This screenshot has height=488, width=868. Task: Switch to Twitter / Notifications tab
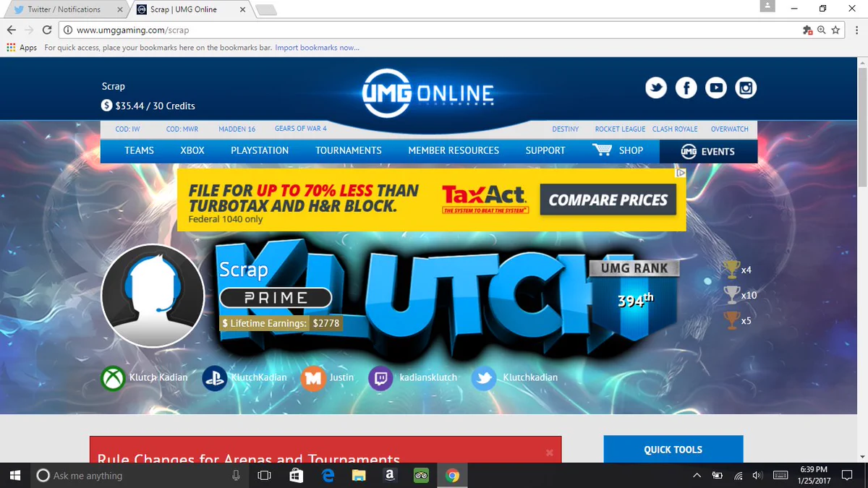pyautogui.click(x=64, y=9)
